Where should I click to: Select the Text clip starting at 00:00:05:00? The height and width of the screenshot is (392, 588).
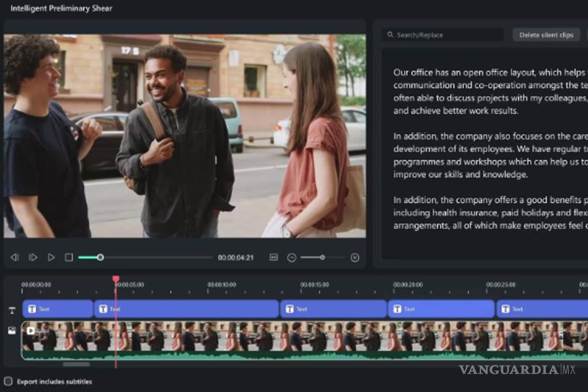pos(186,309)
